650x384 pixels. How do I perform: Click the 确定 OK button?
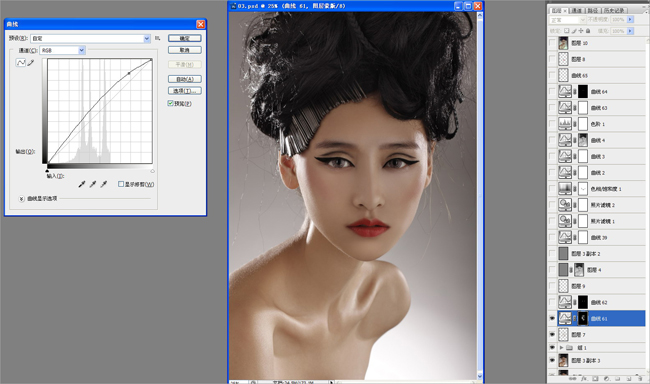pyautogui.click(x=185, y=38)
